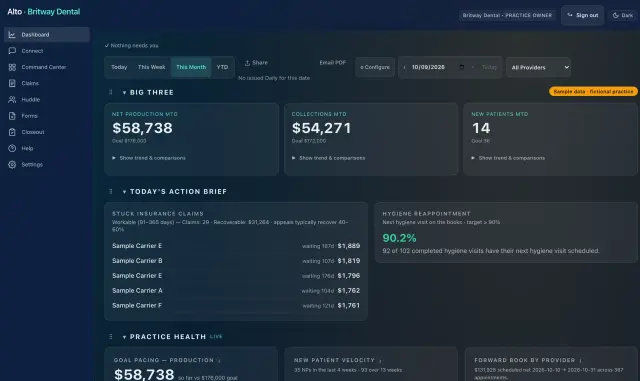This screenshot has width=640, height=381.
Task: Click Sample Carrier E row with $1,889
Action: (x=236, y=246)
